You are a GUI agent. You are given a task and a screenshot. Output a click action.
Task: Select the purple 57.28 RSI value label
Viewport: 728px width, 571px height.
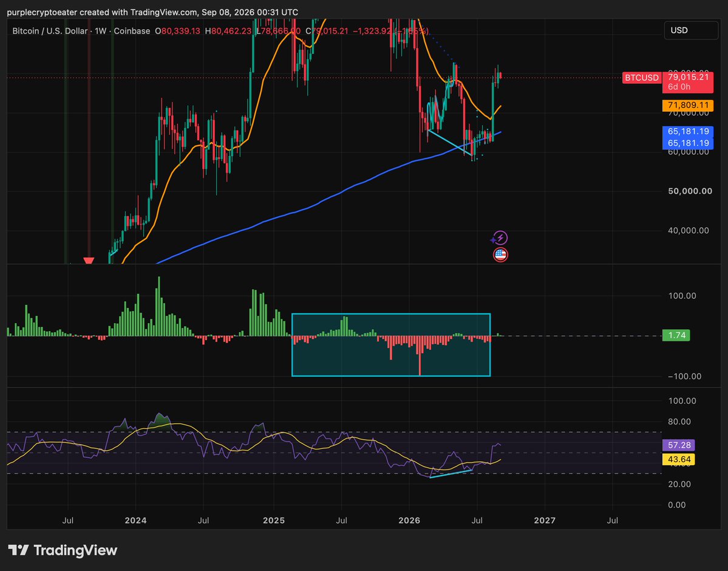(x=678, y=445)
